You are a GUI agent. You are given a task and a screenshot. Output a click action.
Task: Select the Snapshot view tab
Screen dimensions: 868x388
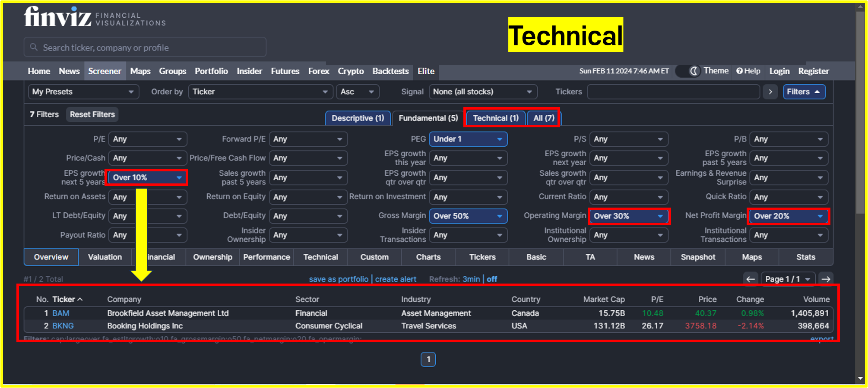point(698,257)
